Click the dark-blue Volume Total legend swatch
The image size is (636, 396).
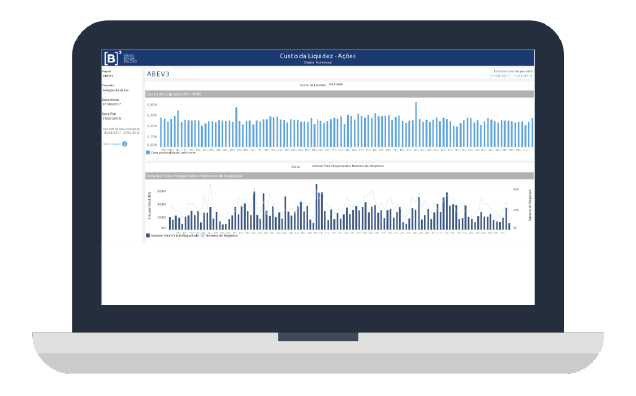(x=148, y=235)
